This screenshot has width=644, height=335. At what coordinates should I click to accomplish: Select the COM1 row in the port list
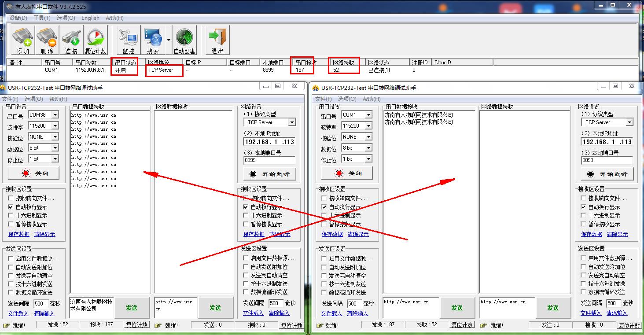tap(52, 70)
